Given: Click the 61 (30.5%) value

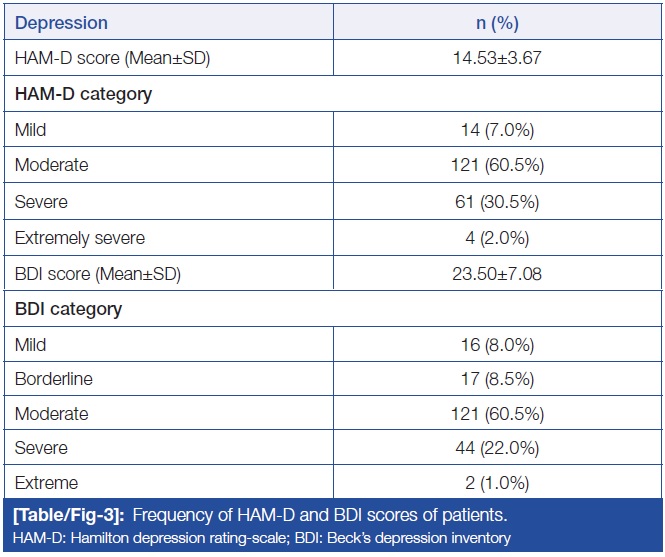Looking at the screenshot, I should (497, 202).
